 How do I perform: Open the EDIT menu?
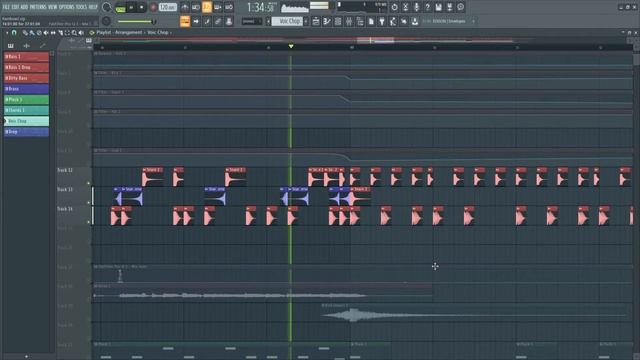tap(16, 7)
